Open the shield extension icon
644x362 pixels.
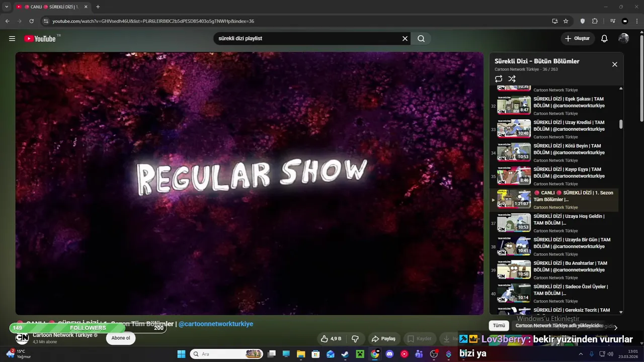pyautogui.click(x=583, y=21)
